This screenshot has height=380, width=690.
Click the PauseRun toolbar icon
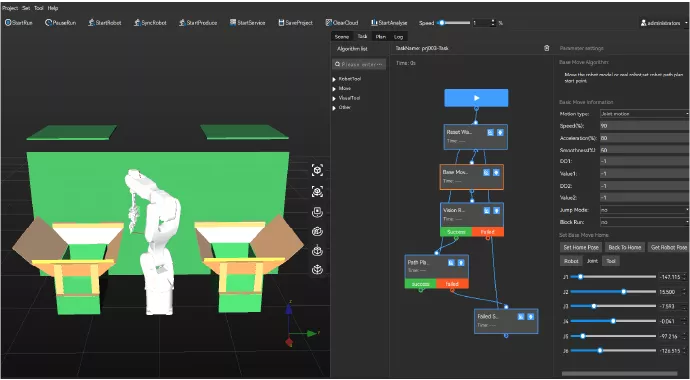(x=48, y=22)
